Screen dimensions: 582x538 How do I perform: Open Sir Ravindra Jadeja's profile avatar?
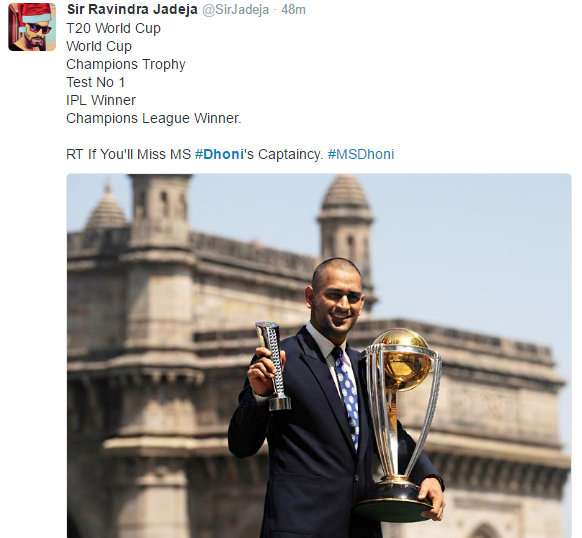[x=32, y=27]
